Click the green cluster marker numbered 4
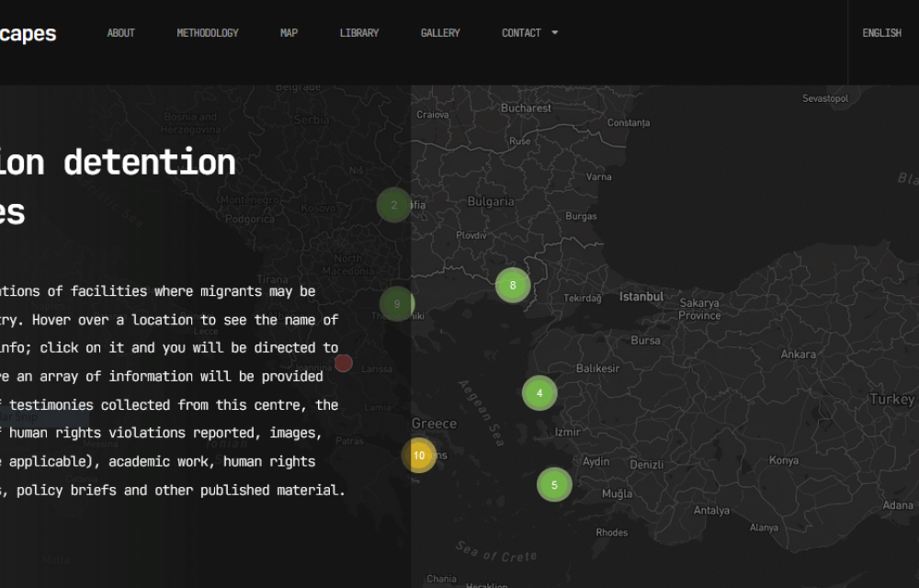 click(x=539, y=393)
